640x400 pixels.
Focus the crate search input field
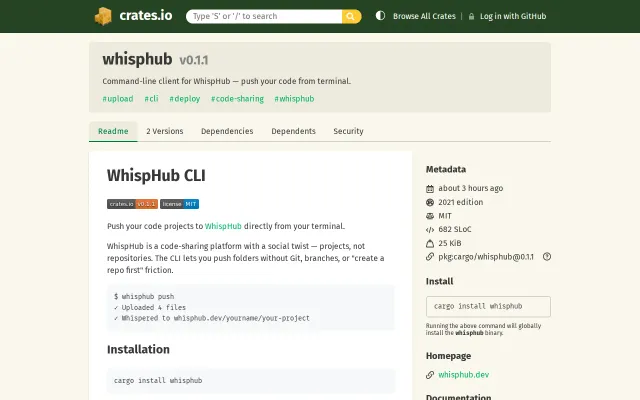tap(264, 16)
